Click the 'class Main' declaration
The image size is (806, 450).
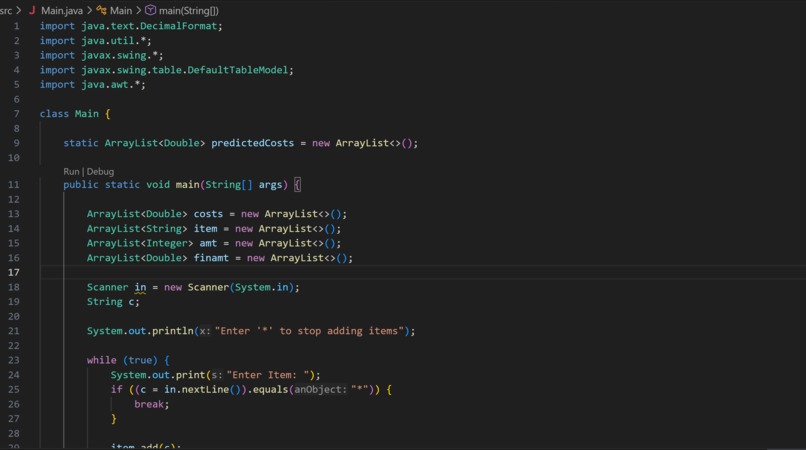pos(69,114)
